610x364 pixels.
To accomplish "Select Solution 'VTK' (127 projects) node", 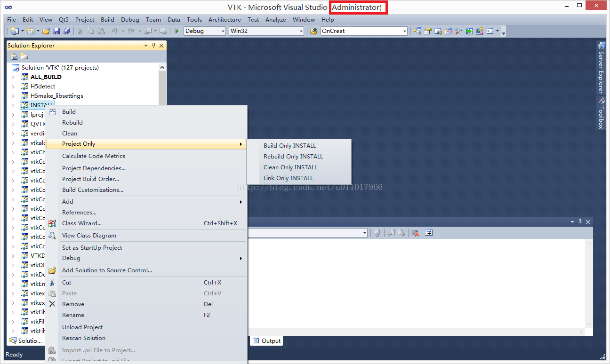I will 60,67.
